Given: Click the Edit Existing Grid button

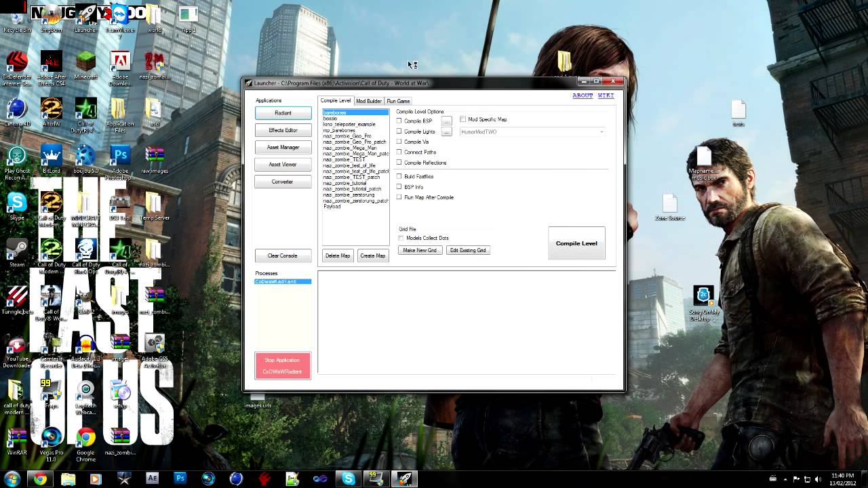Looking at the screenshot, I should point(468,250).
